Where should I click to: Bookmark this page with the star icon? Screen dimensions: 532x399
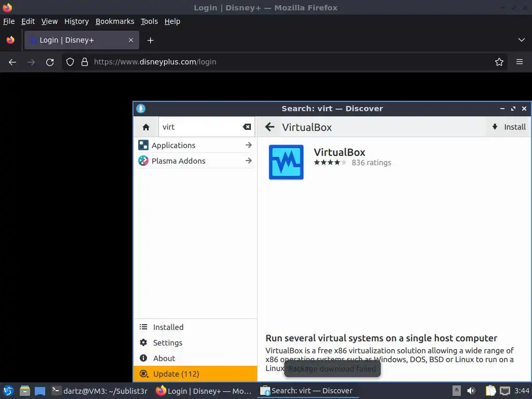pyautogui.click(x=499, y=62)
